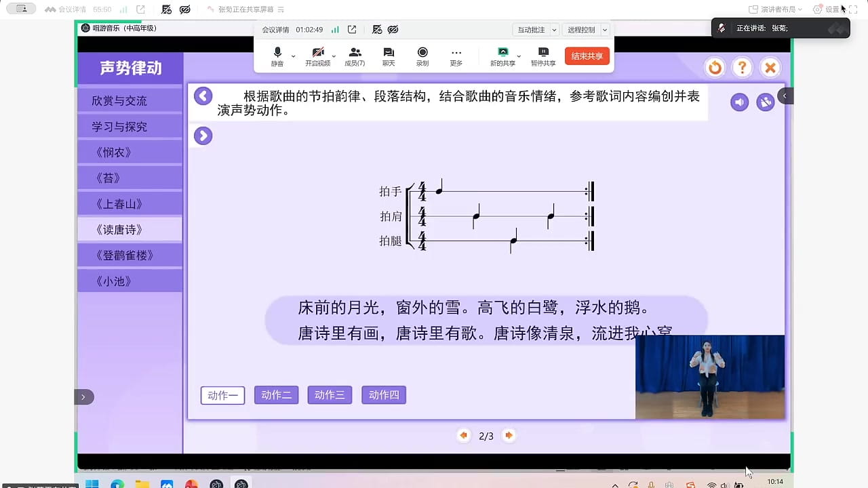The width and height of the screenshot is (868, 488).
Task: Click the orange refresh icon
Action: tap(715, 67)
